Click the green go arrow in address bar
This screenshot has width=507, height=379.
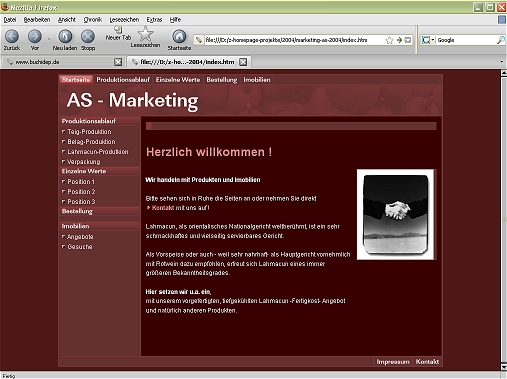(399, 40)
